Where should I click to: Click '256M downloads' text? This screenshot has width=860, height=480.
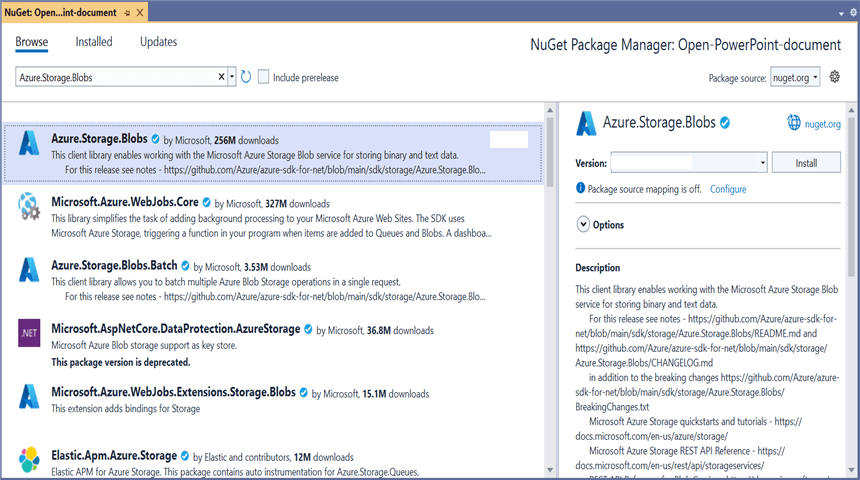246,140
